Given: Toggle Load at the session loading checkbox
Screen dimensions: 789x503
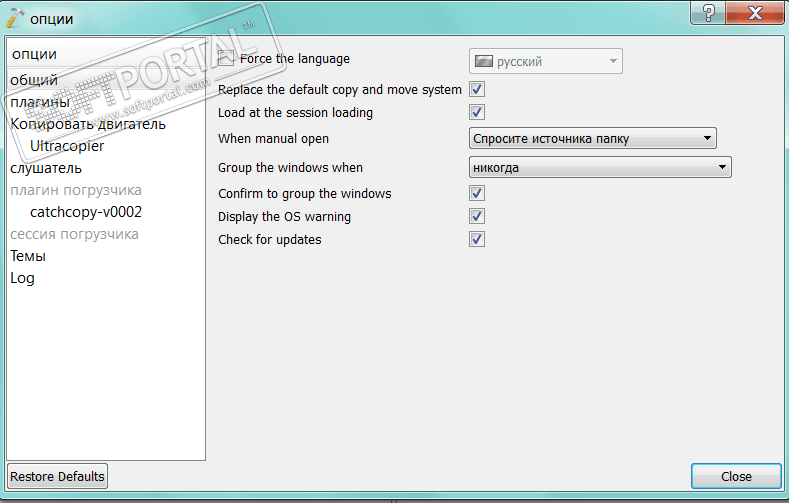Looking at the screenshot, I should [x=477, y=112].
